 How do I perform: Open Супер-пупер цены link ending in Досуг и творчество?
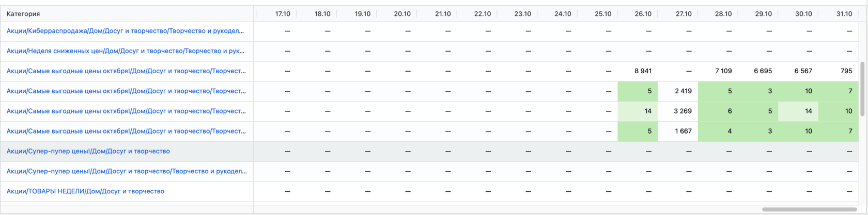[x=88, y=151]
